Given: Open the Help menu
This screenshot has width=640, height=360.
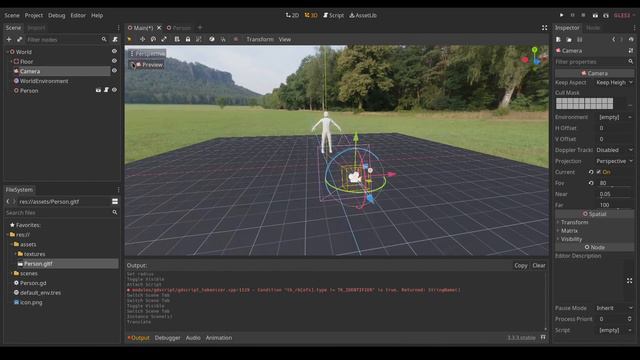Looking at the screenshot, I should [97, 15].
